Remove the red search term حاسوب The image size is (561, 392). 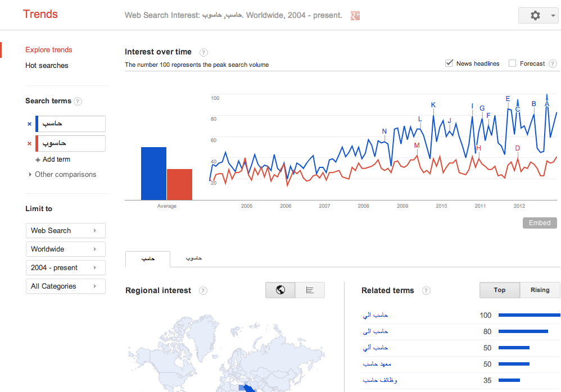[29, 144]
